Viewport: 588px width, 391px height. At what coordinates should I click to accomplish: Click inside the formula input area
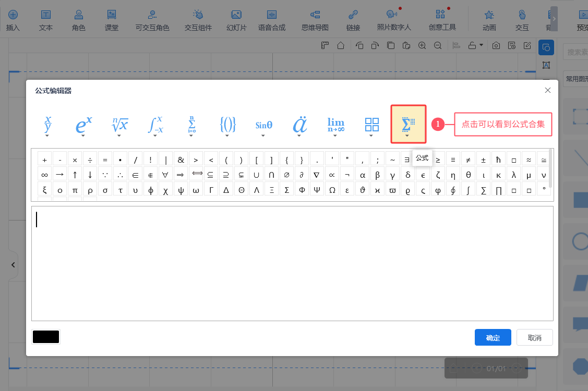click(x=292, y=263)
